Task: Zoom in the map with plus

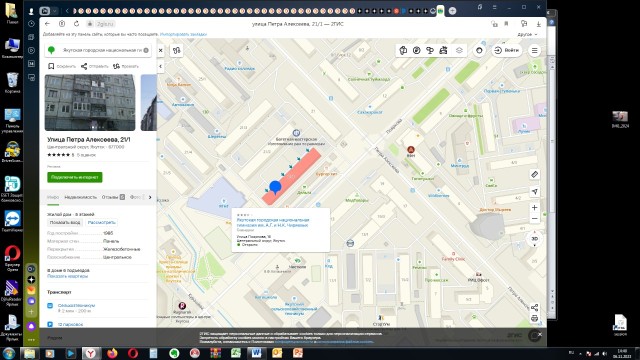Action: point(534,207)
